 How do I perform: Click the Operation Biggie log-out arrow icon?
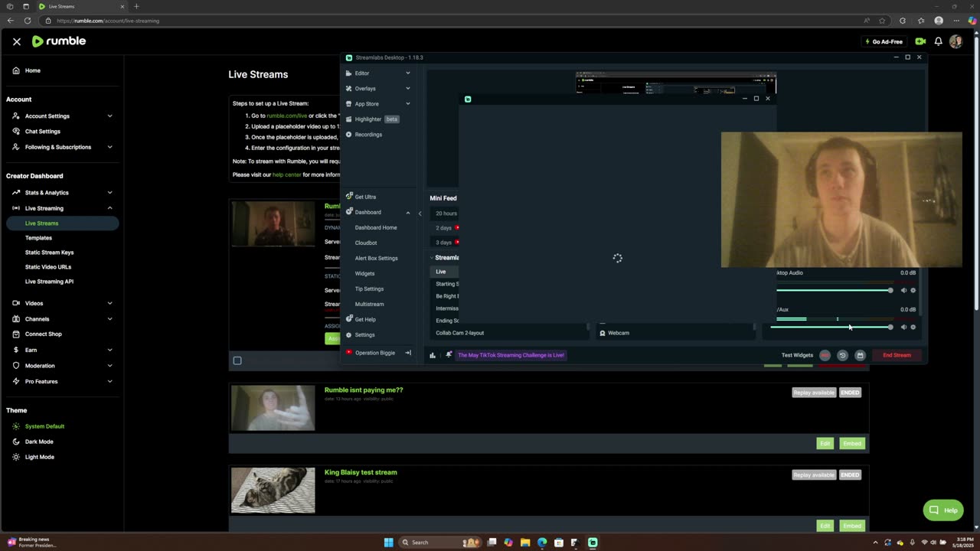(408, 353)
